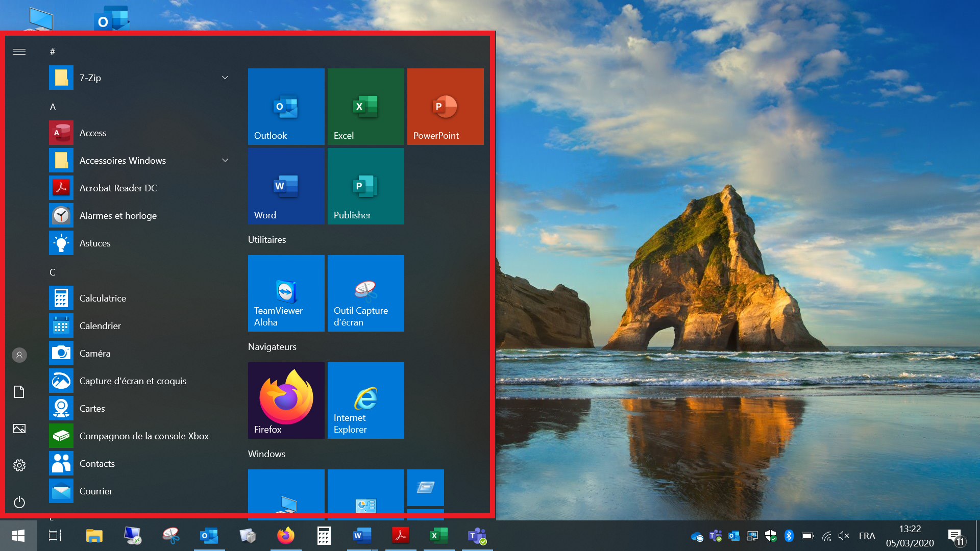Open the Cartes app
This screenshot has height=551, width=980.
(x=140, y=408)
